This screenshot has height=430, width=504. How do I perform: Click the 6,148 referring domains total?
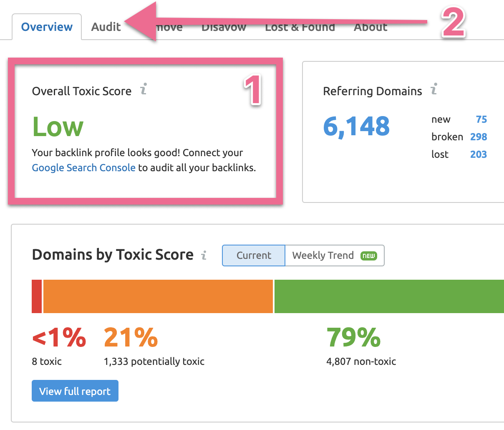356,126
